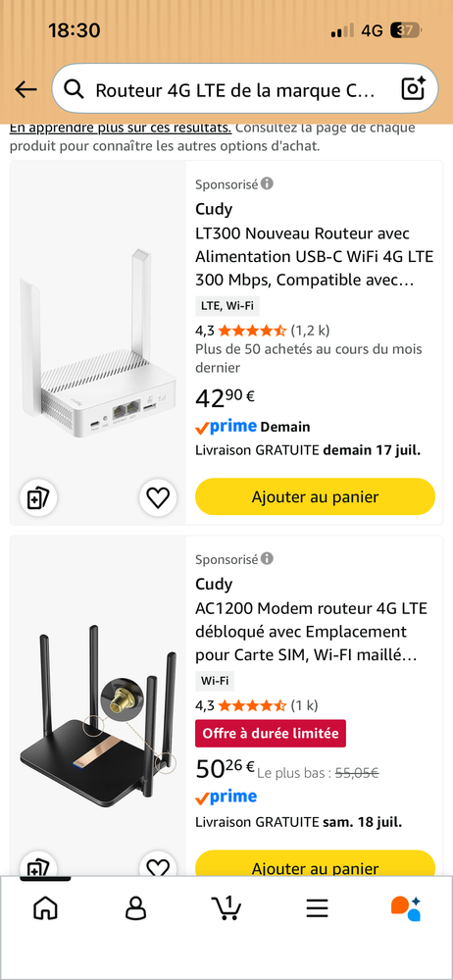Add AC1200 modem router to cart
This screenshot has width=453, height=980.
coord(315,863)
